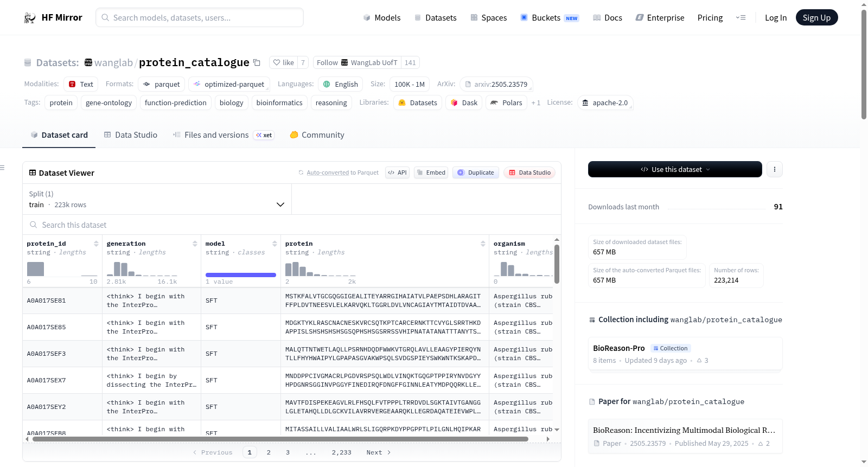Click the model column value distribution bar
This screenshot has width=868, height=467.
pyautogui.click(x=241, y=275)
